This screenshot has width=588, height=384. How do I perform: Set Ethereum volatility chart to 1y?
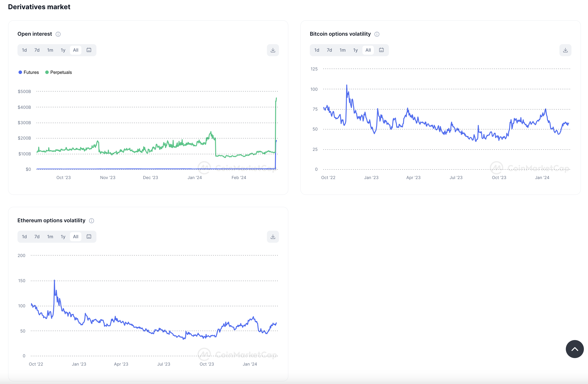point(63,237)
